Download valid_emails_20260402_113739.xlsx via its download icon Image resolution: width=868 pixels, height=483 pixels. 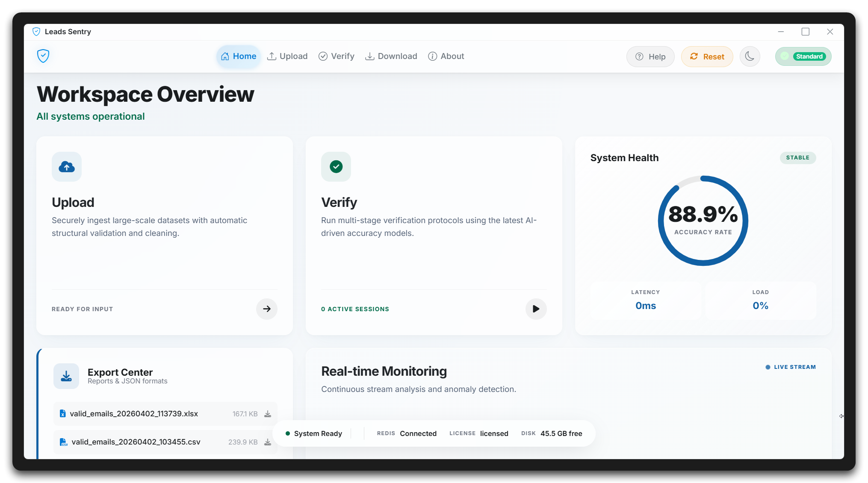pos(268,414)
